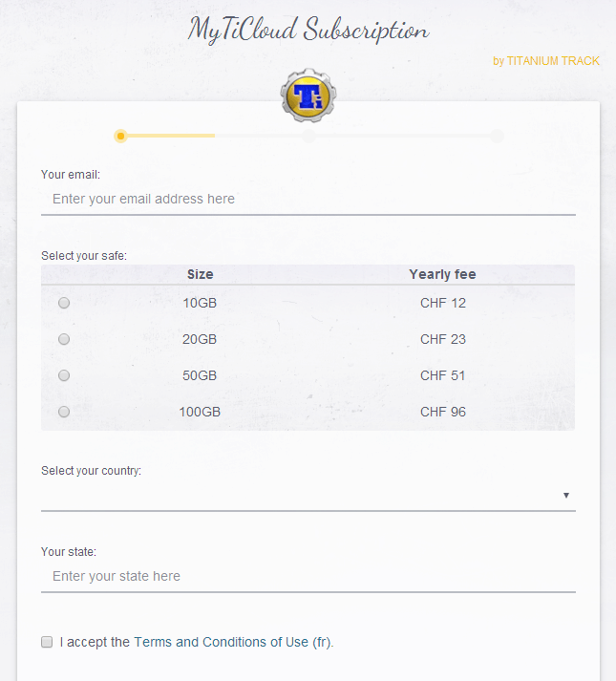This screenshot has height=681, width=616.
Task: Visit the by TITANIUM TRACK link
Action: click(546, 61)
